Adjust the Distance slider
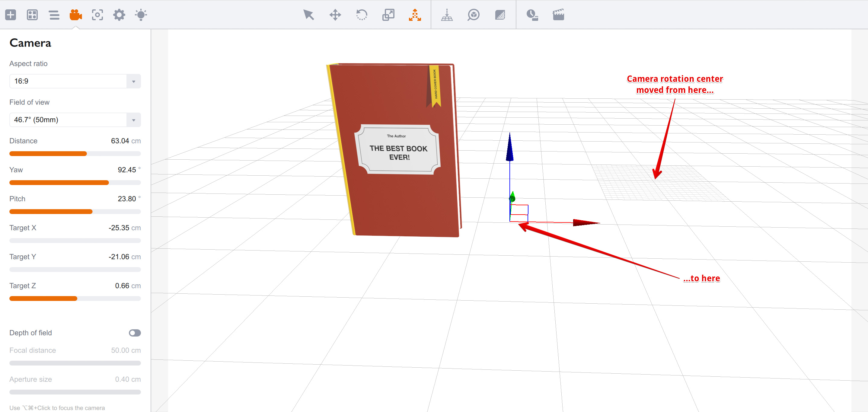Image resolution: width=868 pixels, height=412 pixels. point(75,154)
